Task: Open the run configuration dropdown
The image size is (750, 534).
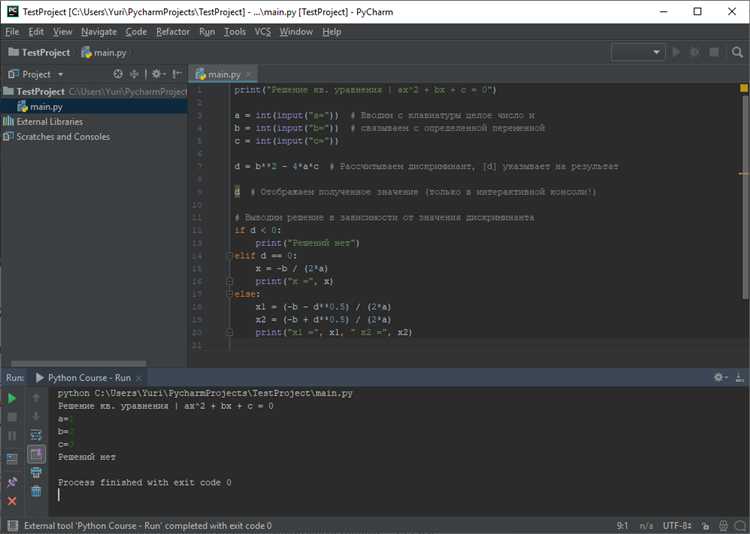Action: tap(638, 52)
